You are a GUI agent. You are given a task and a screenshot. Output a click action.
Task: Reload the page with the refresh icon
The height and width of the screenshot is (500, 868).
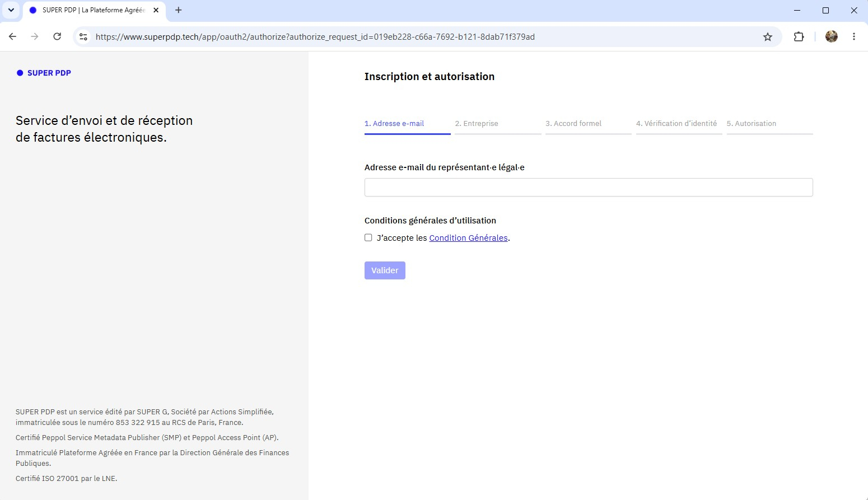click(x=57, y=36)
